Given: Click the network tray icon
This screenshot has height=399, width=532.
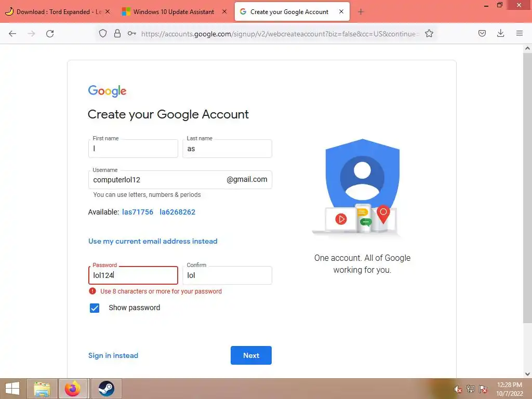Looking at the screenshot, I should (x=470, y=389).
